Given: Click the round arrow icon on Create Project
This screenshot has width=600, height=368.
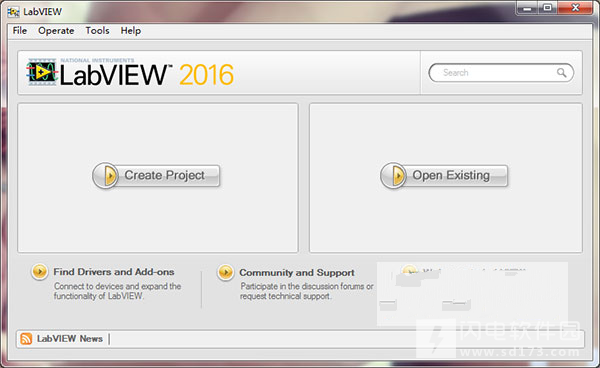Looking at the screenshot, I should click(x=106, y=176).
